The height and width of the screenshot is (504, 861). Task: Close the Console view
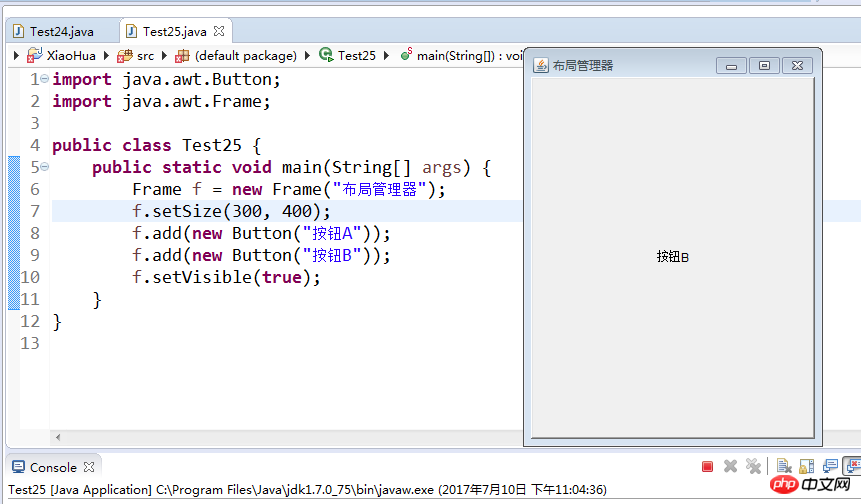(89, 467)
